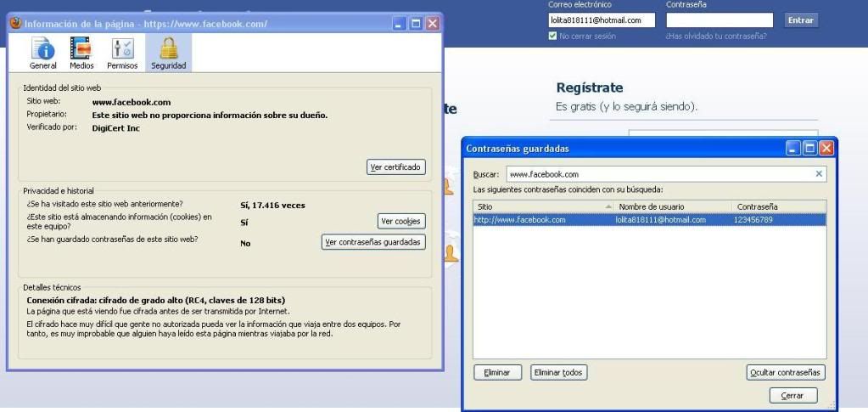
Task: Minimize the Contraseñas guardadas window
Action: coord(793,148)
